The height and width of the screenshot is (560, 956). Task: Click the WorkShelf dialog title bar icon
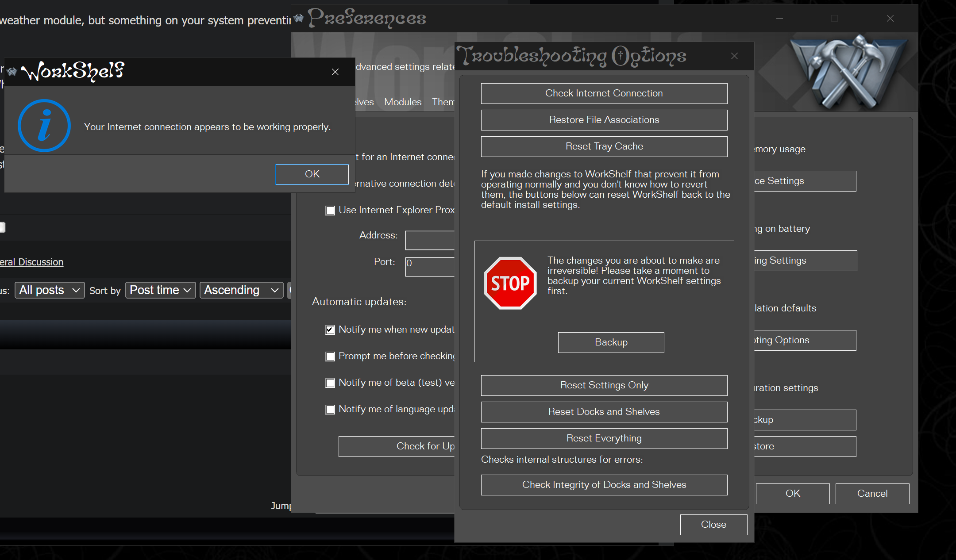[12, 72]
